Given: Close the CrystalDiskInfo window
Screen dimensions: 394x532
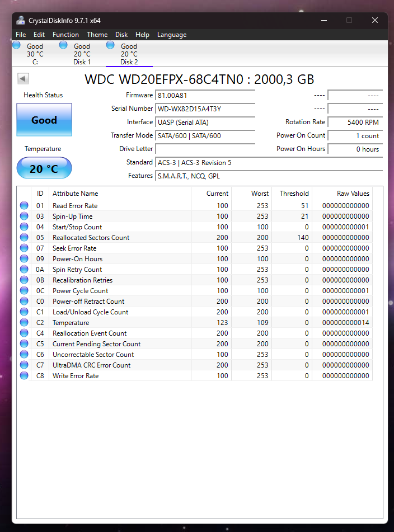Looking at the screenshot, I should pyautogui.click(x=374, y=20).
